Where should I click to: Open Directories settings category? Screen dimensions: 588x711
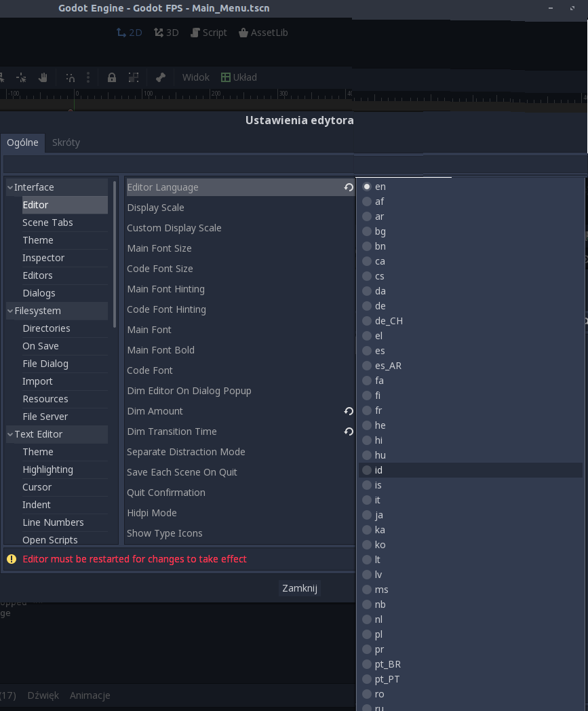[x=65, y=329]
